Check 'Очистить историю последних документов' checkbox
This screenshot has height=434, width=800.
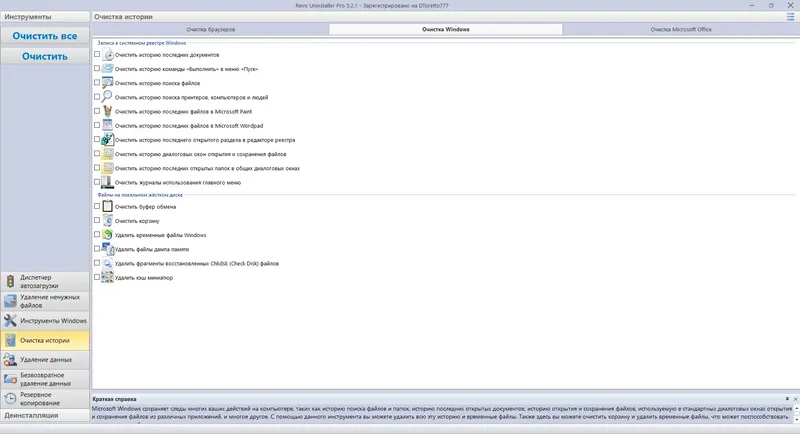(x=97, y=54)
